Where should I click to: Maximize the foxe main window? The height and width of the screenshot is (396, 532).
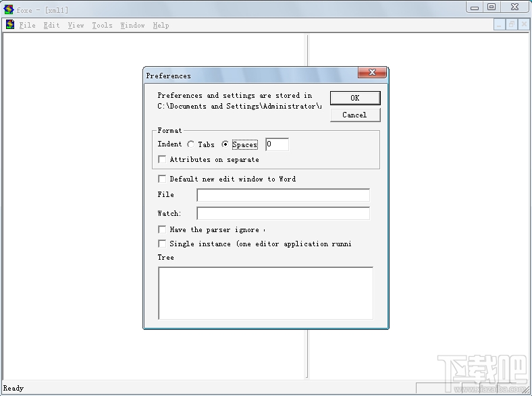pyautogui.click(x=491, y=7)
